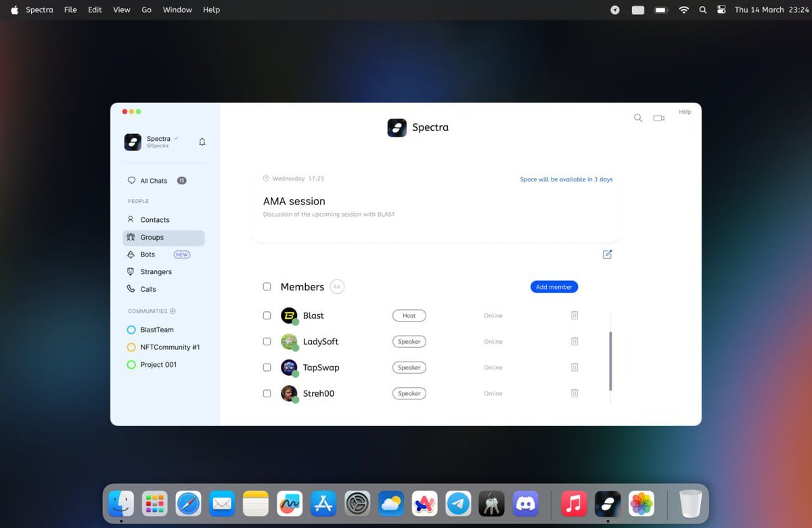Click the search magnifier icon
The height and width of the screenshot is (528, 812).
[x=638, y=118]
